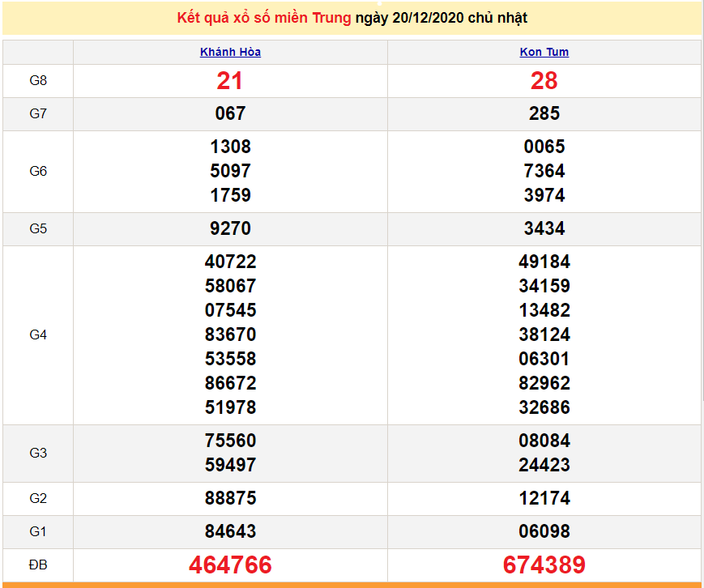Click the Kon Tum G8 result 28
This screenshot has height=588, width=704.
tap(544, 80)
